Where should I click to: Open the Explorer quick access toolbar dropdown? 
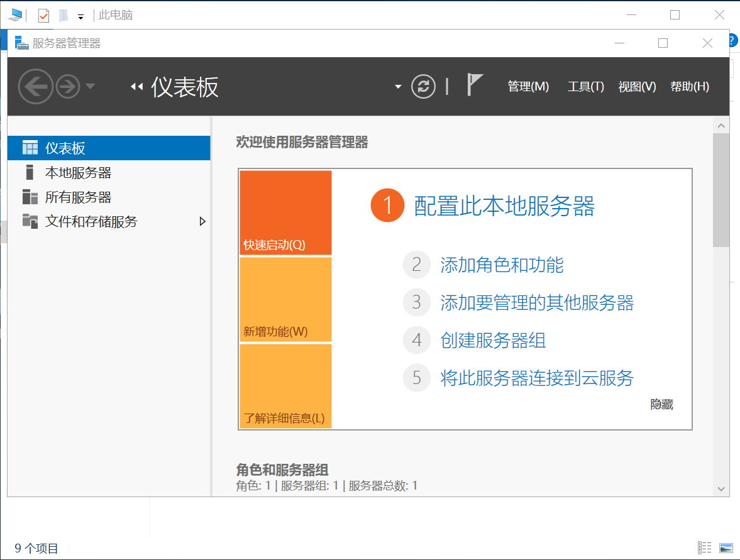[x=80, y=16]
